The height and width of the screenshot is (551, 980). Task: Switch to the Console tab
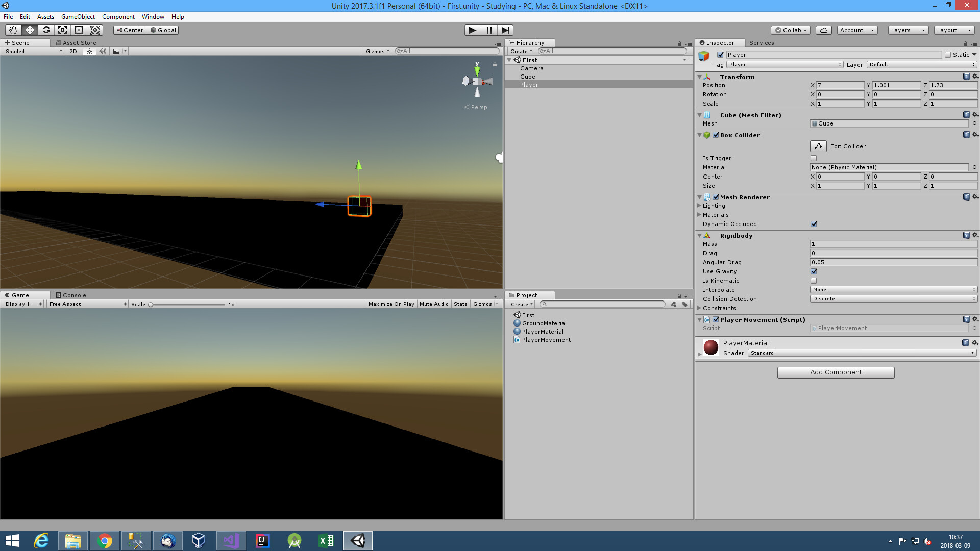[71, 295]
